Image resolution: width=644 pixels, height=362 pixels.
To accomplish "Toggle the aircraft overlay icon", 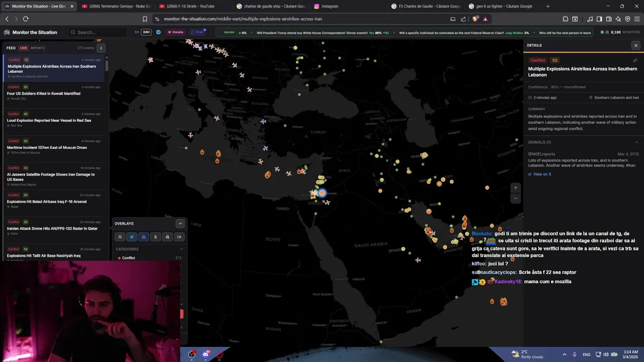I will point(132,237).
